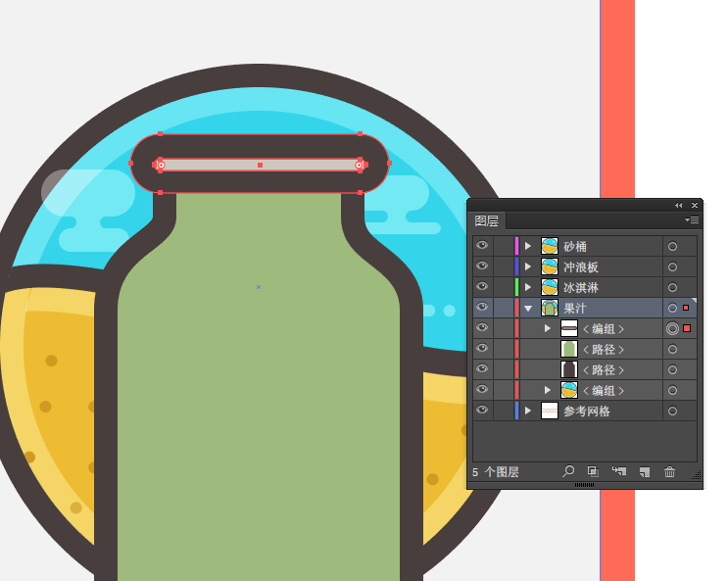Select the 冰淇淋 layer row
The width and height of the screenshot is (728, 581).
coord(607,287)
